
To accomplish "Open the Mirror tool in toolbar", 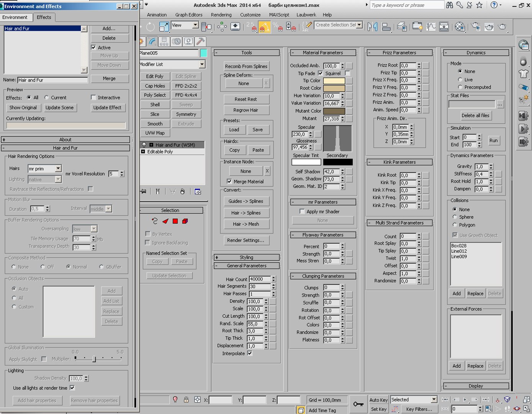I will click(372, 26).
